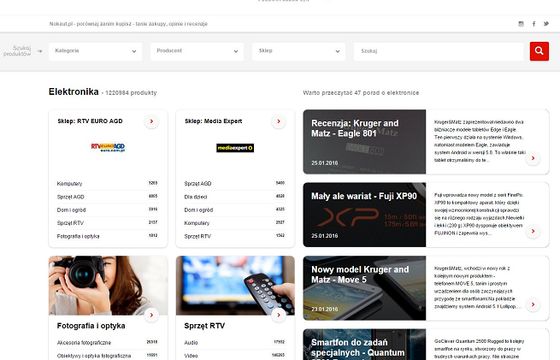The image size is (560, 360).
Task: Expand the Sklep dropdown
Action: [x=299, y=51]
